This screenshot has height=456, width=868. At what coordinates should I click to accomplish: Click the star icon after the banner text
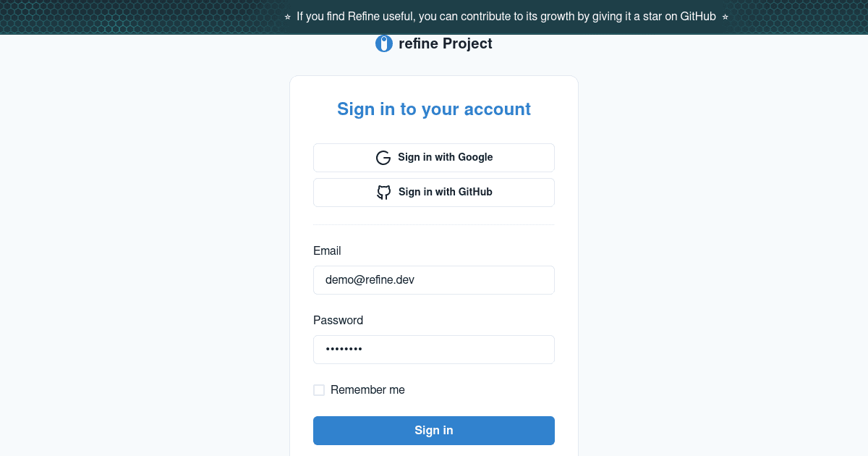coord(725,17)
